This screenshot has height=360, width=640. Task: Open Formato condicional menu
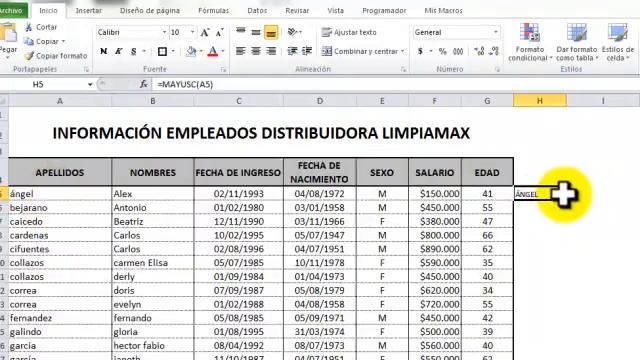(530, 42)
